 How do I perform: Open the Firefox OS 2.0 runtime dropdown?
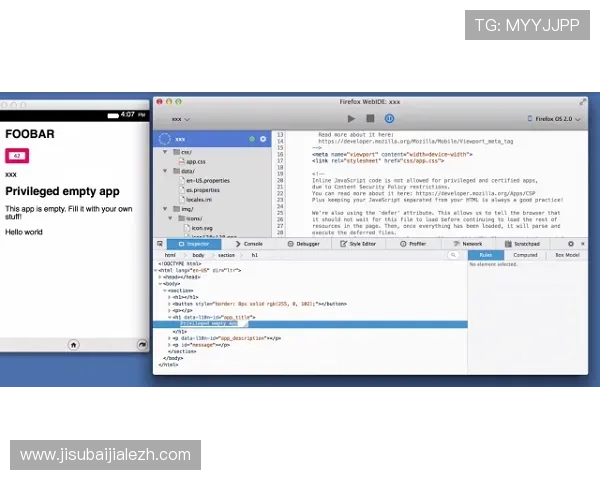[x=555, y=118]
